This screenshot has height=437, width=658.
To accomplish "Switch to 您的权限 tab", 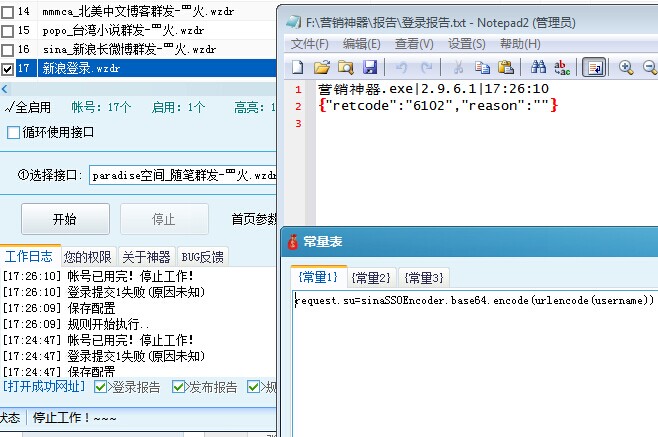I will [x=88, y=257].
